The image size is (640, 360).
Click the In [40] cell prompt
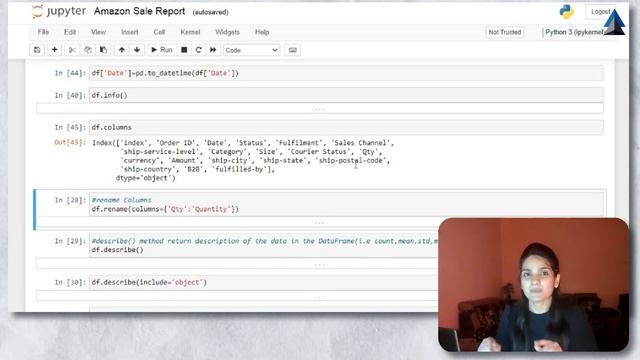pyautogui.click(x=70, y=95)
